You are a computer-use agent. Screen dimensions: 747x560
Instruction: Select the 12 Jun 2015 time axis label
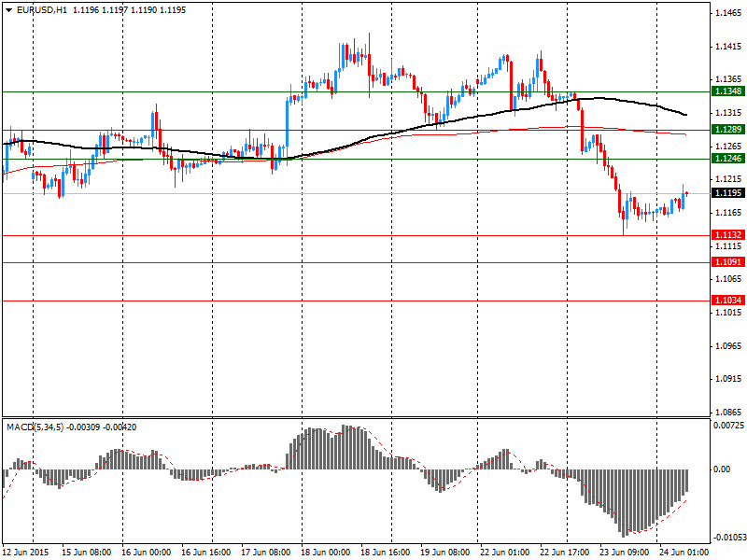click(25, 553)
